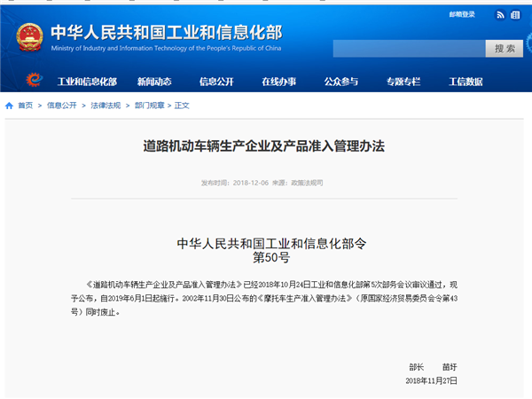Click the date 2018年11月27日
Viewport: 532px width, 399px height.
(x=431, y=380)
